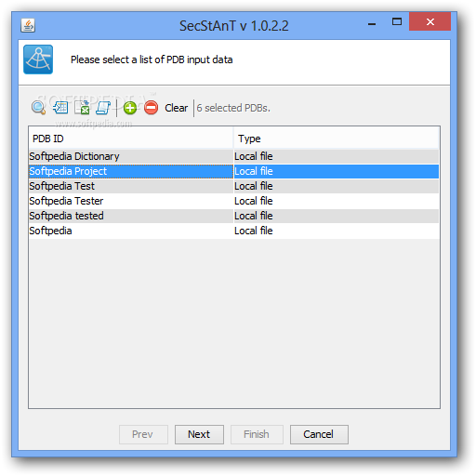Select the Softpedia Test row
The width and height of the screenshot is (476, 476).
pos(234,186)
